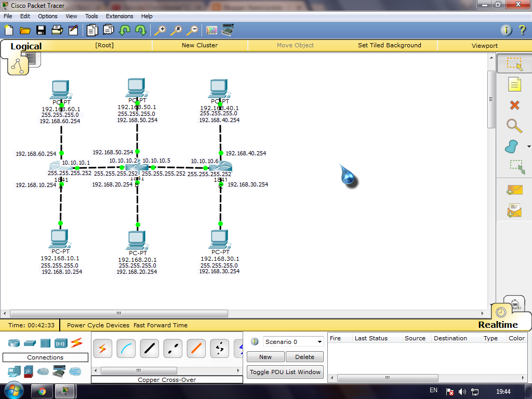
Task: Open the Options menu
Action: click(47, 16)
